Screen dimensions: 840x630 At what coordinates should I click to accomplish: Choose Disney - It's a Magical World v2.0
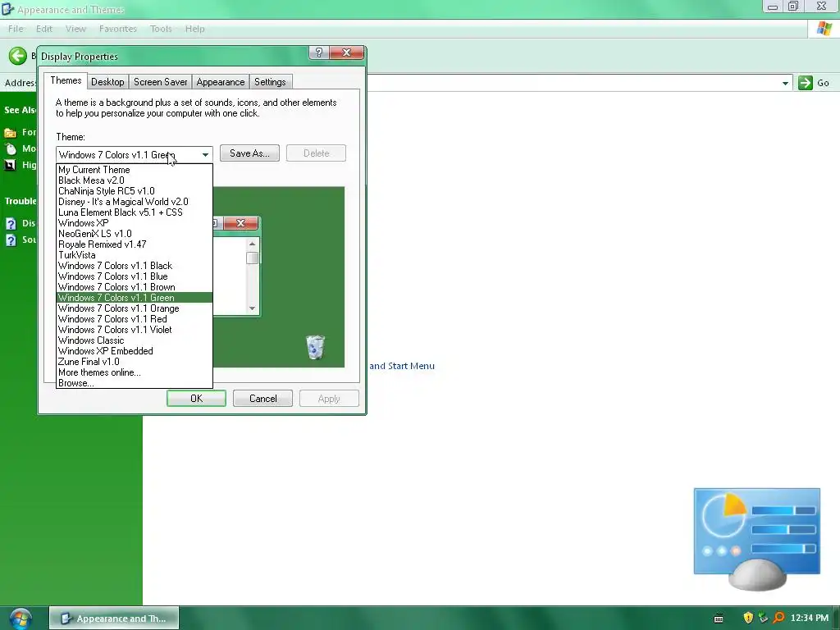tap(135, 202)
